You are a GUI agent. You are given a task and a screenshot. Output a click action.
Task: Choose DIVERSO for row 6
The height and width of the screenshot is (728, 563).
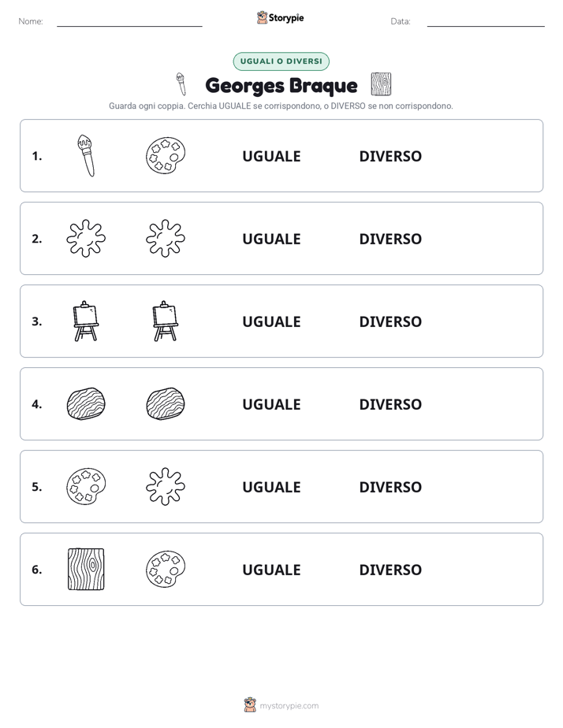click(390, 570)
